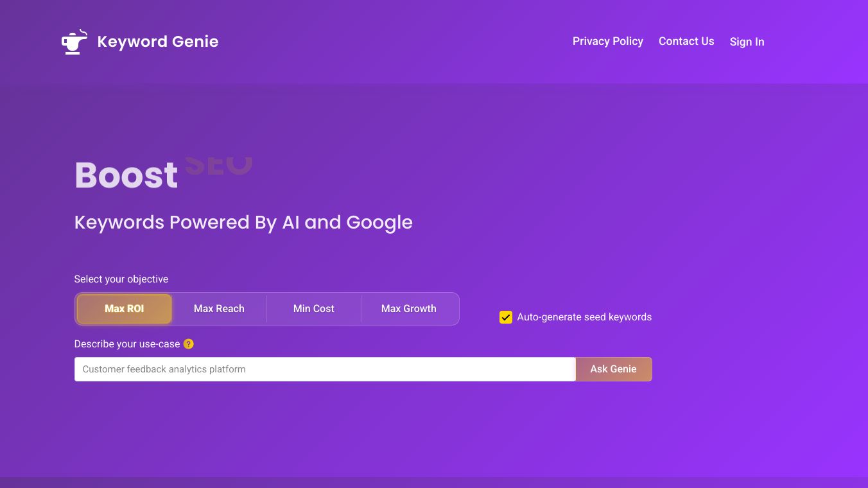Choose the Max Reach objective

[x=219, y=309]
